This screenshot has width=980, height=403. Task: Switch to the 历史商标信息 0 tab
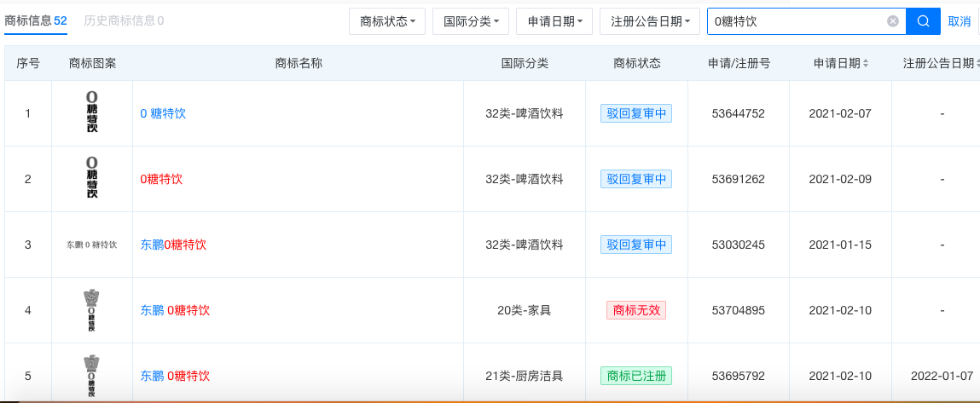124,20
